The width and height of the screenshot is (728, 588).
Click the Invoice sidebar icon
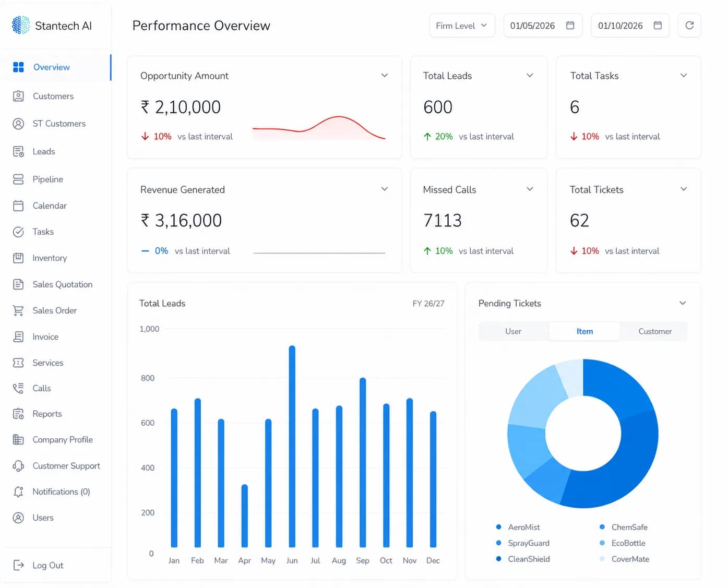coord(18,337)
